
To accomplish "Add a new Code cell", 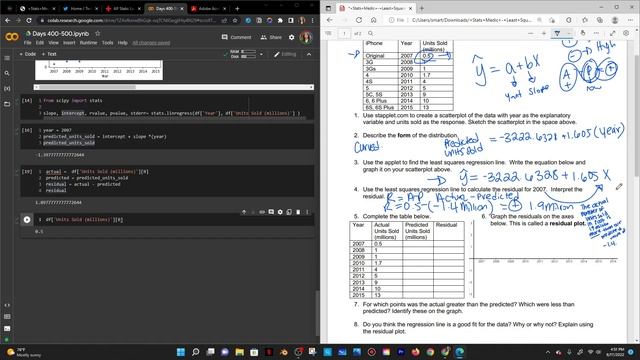I will point(28,54).
